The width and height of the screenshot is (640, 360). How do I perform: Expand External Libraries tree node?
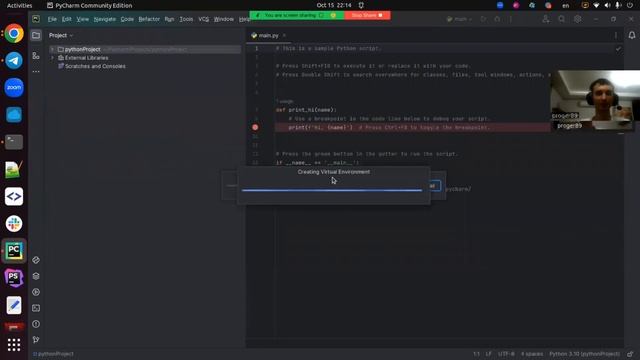pyautogui.click(x=52, y=58)
